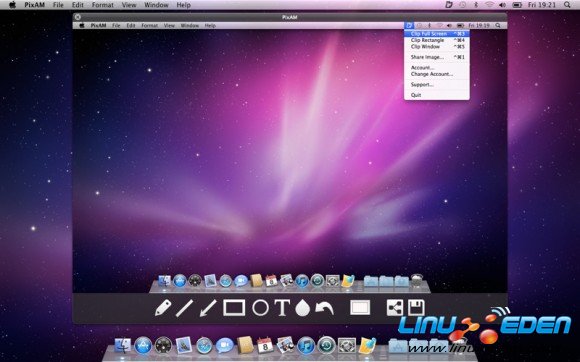580x362 pixels.
Task: Open System Preferences in the bottom Dock
Action: (x=347, y=346)
